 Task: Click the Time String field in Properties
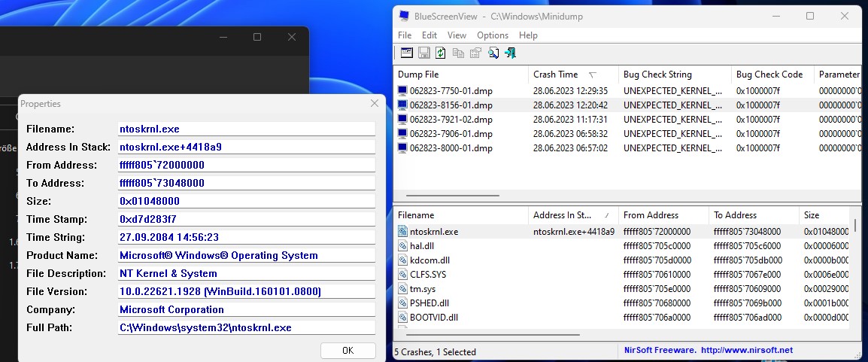tap(247, 238)
